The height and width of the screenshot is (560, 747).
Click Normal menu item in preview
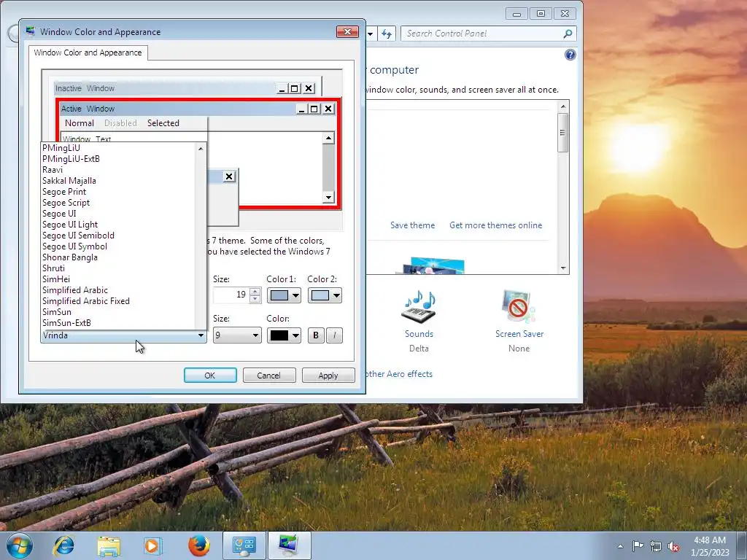[x=79, y=122]
